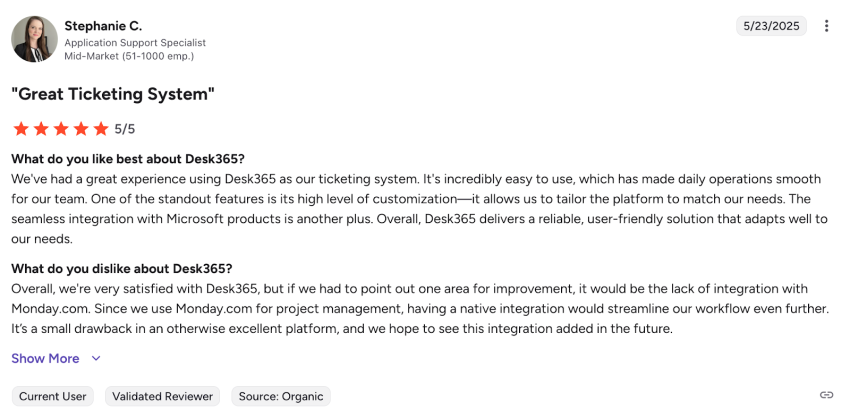This screenshot has height=419, width=850.
Task: Click "What do you like best" heading
Action: [128, 159]
